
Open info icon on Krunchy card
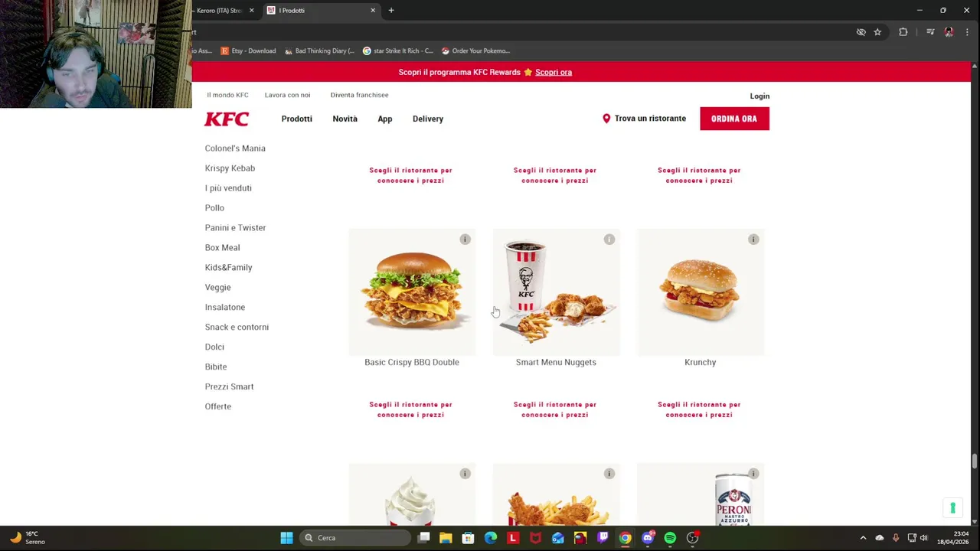pos(753,240)
